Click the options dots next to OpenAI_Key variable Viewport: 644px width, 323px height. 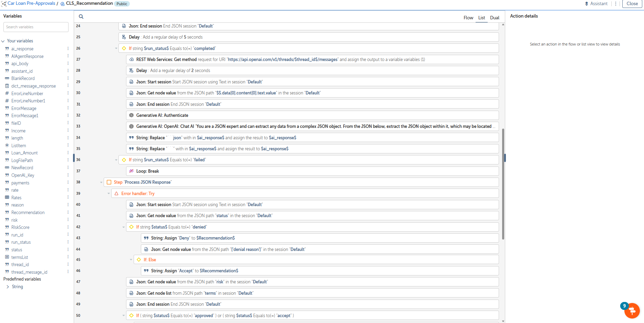68,175
